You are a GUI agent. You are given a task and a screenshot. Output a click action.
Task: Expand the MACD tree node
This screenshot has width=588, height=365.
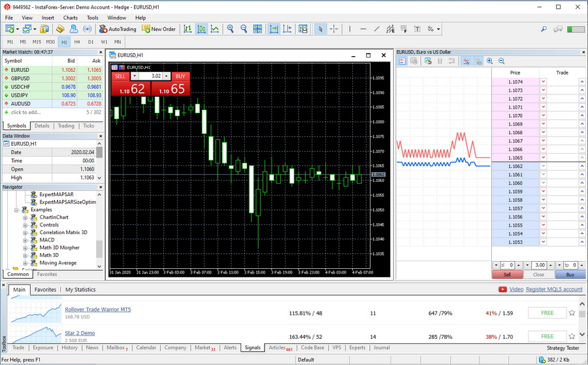(x=25, y=240)
